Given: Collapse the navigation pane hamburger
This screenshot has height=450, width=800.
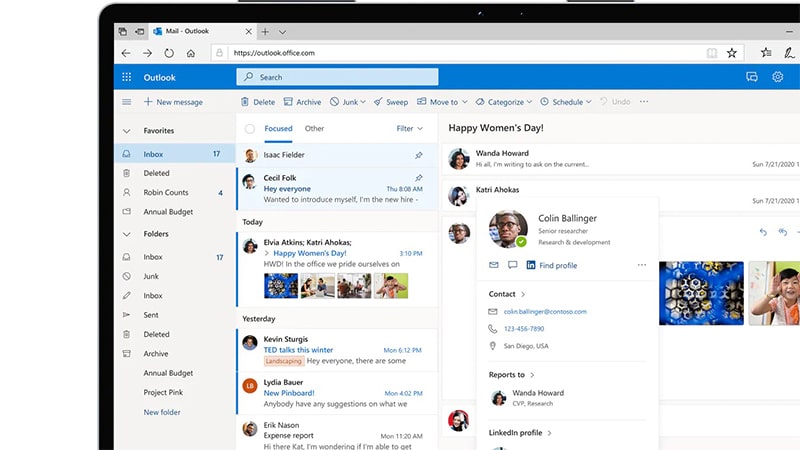Looking at the screenshot, I should point(127,102).
